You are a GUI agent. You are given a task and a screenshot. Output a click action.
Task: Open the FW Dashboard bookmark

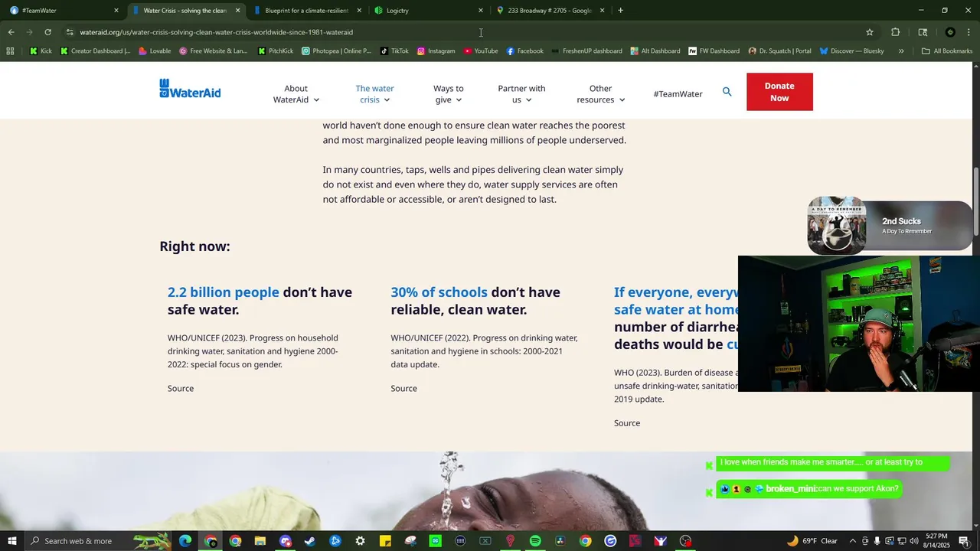[x=714, y=51]
